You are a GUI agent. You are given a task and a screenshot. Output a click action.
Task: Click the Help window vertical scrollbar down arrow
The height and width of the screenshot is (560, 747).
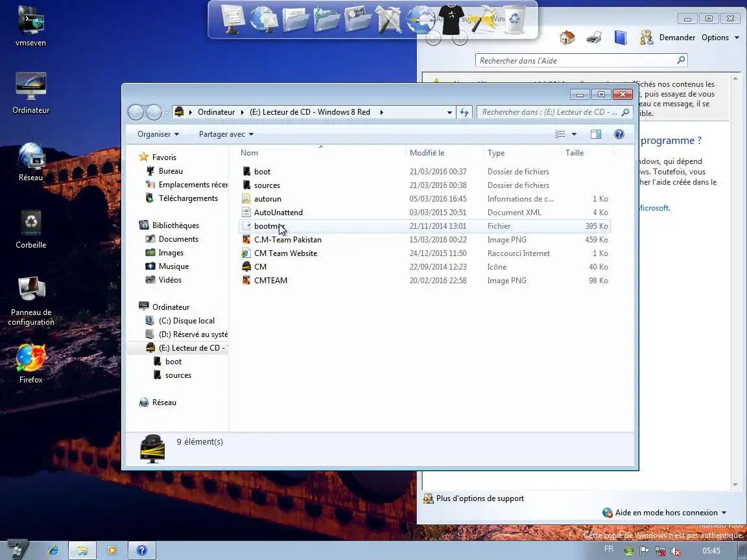tap(735, 485)
